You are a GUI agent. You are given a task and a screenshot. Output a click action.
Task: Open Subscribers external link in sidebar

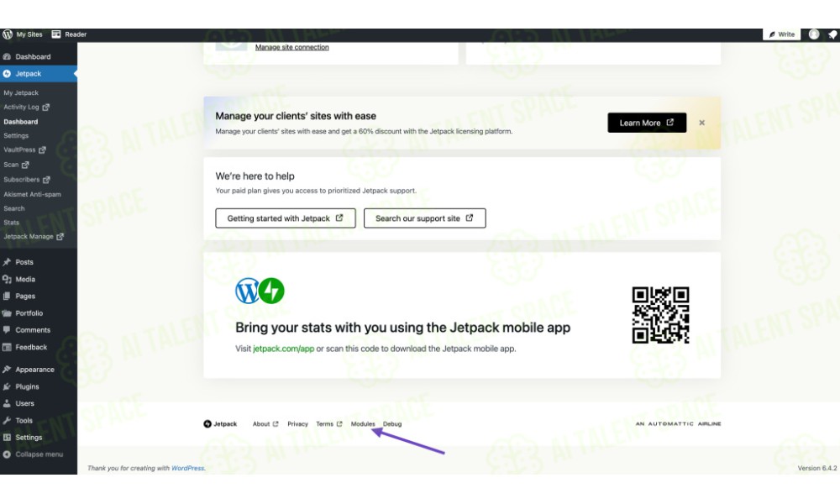coord(27,180)
